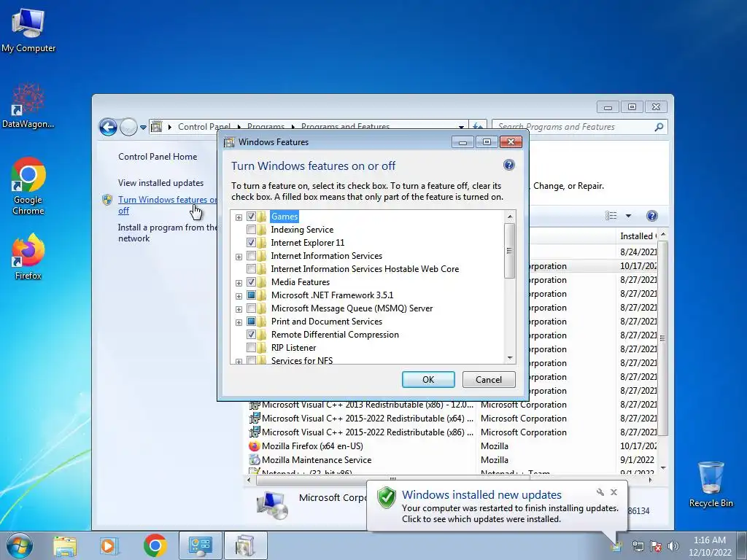The image size is (747, 560).
Task: Open My Computer desktop icon
Action: [x=28, y=30]
